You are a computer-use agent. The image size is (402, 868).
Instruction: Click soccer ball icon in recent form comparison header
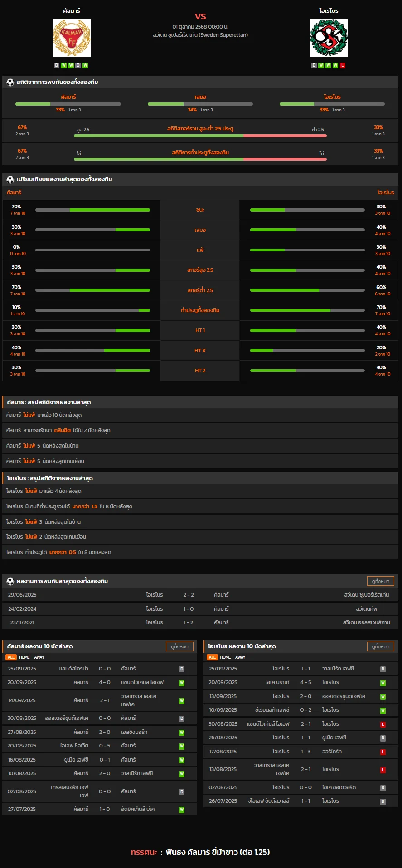tap(10, 179)
